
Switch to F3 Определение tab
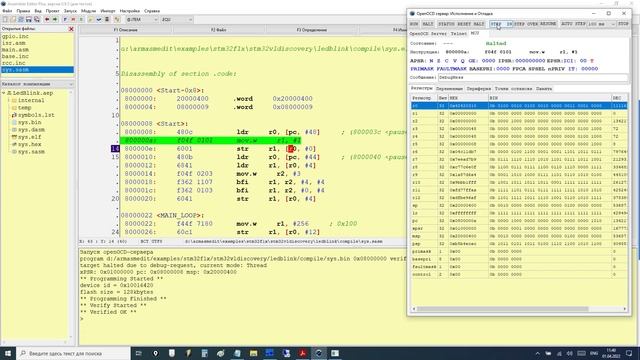point(311,30)
